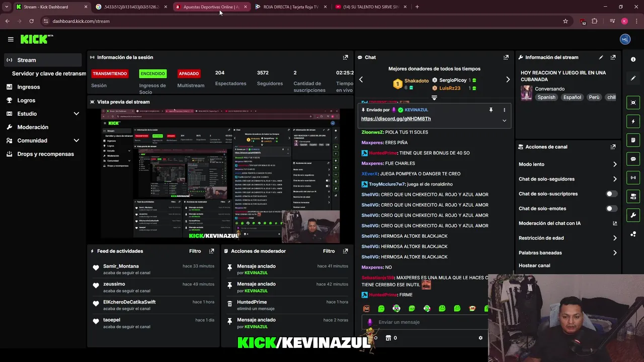Open Modo lento options
This screenshot has height=362, width=644.
tap(568, 164)
